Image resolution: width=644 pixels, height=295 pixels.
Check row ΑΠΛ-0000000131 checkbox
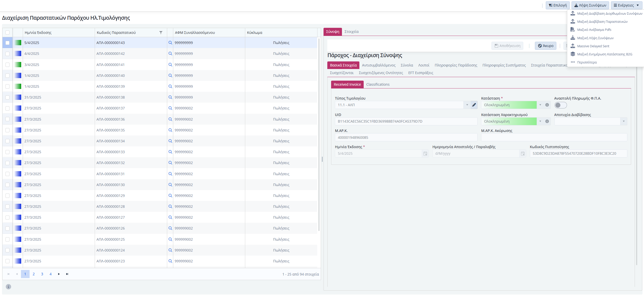click(x=8, y=174)
